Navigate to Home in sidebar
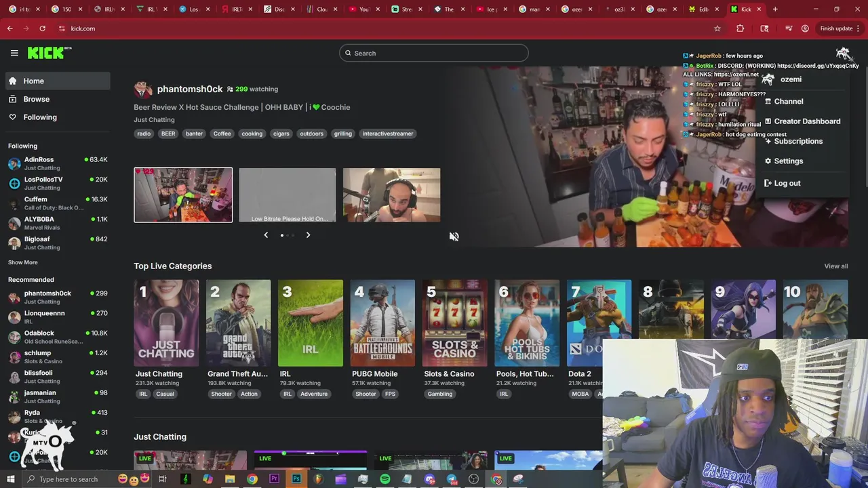This screenshot has width=868, height=488. pos(58,81)
